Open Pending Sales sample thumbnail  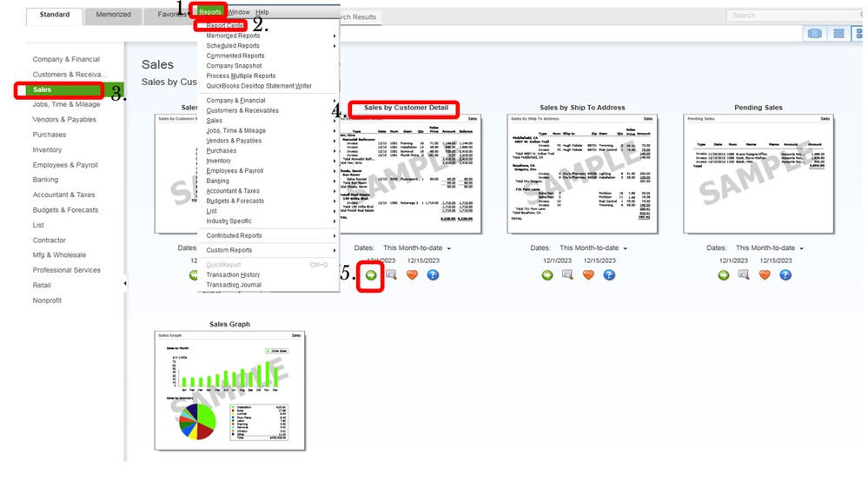[x=759, y=174]
